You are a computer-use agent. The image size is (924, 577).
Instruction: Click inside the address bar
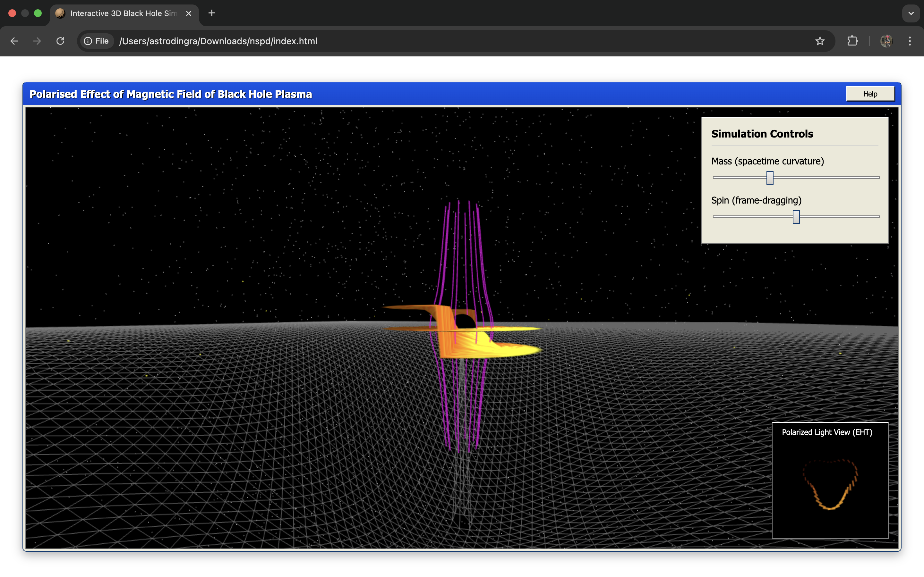[x=267, y=41]
